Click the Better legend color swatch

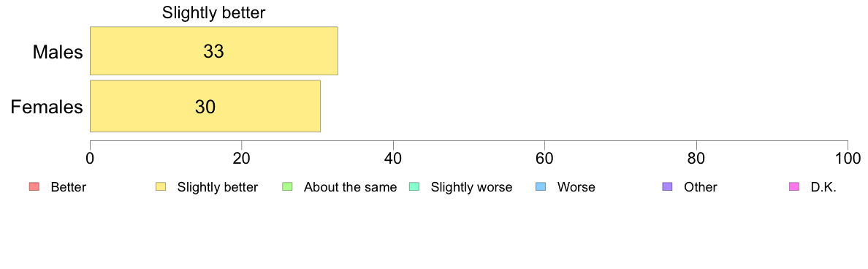coord(34,187)
